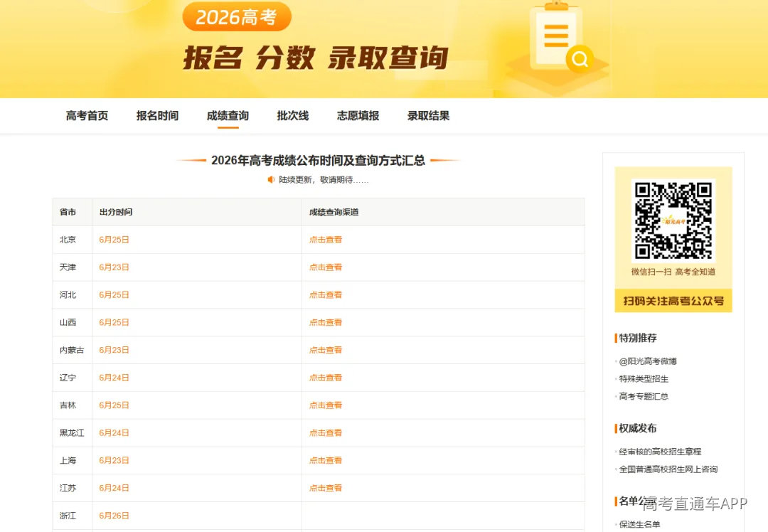This screenshot has height=532, width=768.
Task: Click 点击查看 link for 上海
Action: coord(326,460)
